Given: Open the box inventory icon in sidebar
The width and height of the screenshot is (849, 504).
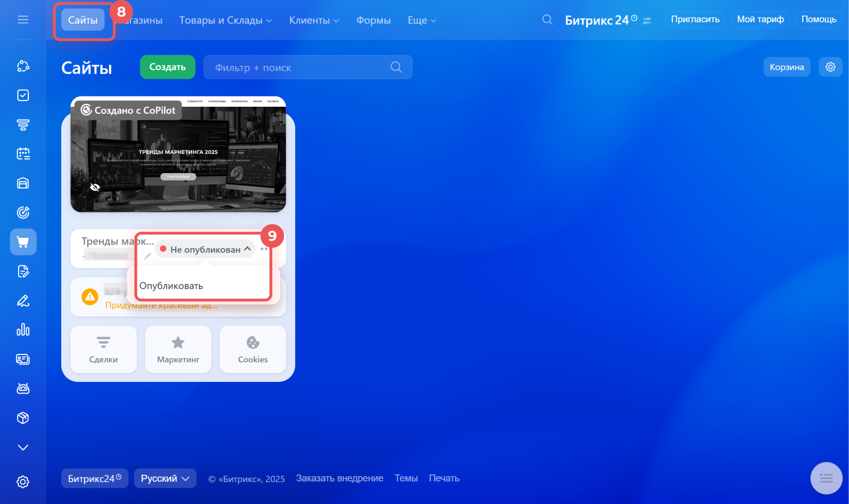Looking at the screenshot, I should pos(23,418).
